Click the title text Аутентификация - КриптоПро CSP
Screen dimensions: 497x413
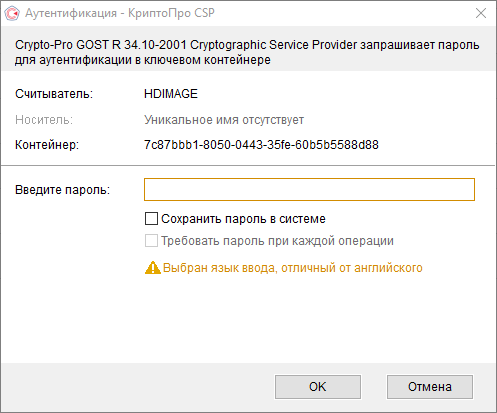(120, 13)
